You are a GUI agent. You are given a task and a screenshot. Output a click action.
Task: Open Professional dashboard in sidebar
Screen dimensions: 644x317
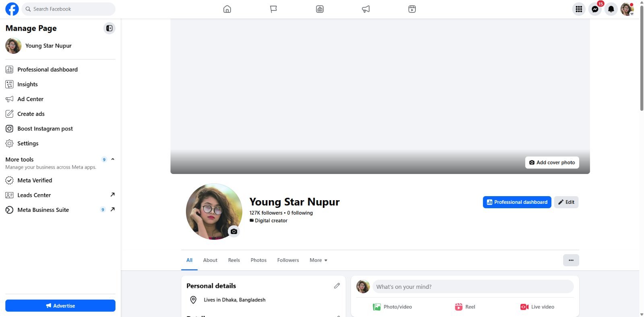click(x=60, y=69)
